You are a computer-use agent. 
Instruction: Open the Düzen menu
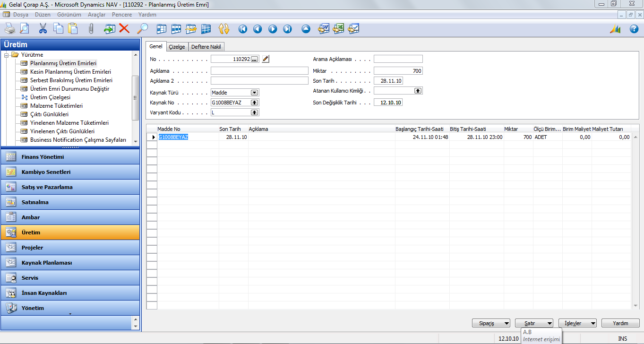click(x=43, y=15)
